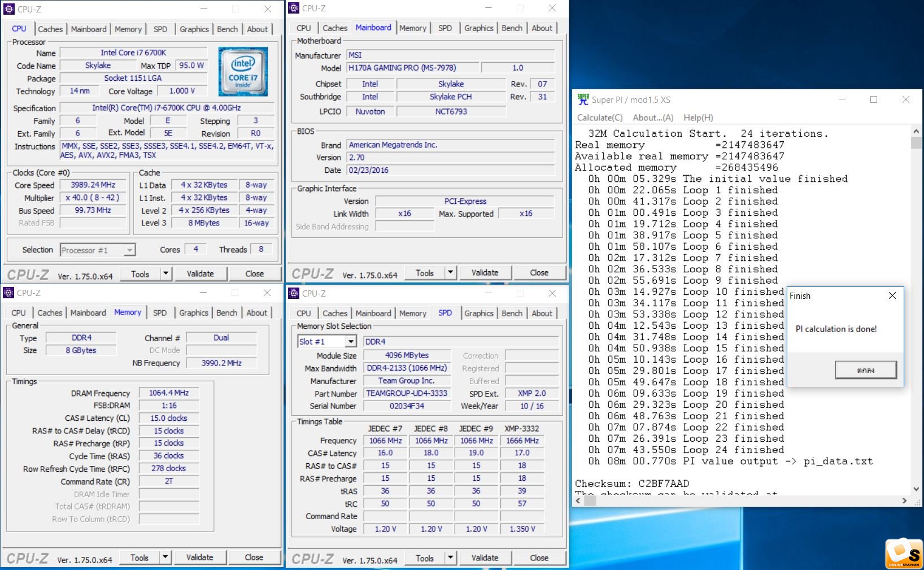Screen dimensions: 924x570
Task: Click the Name field Intel Core i7 6700K
Action: pyautogui.click(x=134, y=53)
